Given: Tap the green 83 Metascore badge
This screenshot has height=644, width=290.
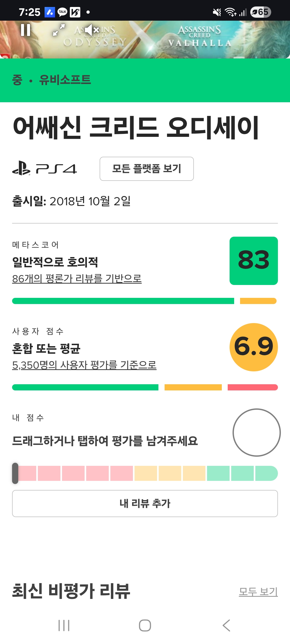Looking at the screenshot, I should (x=253, y=261).
